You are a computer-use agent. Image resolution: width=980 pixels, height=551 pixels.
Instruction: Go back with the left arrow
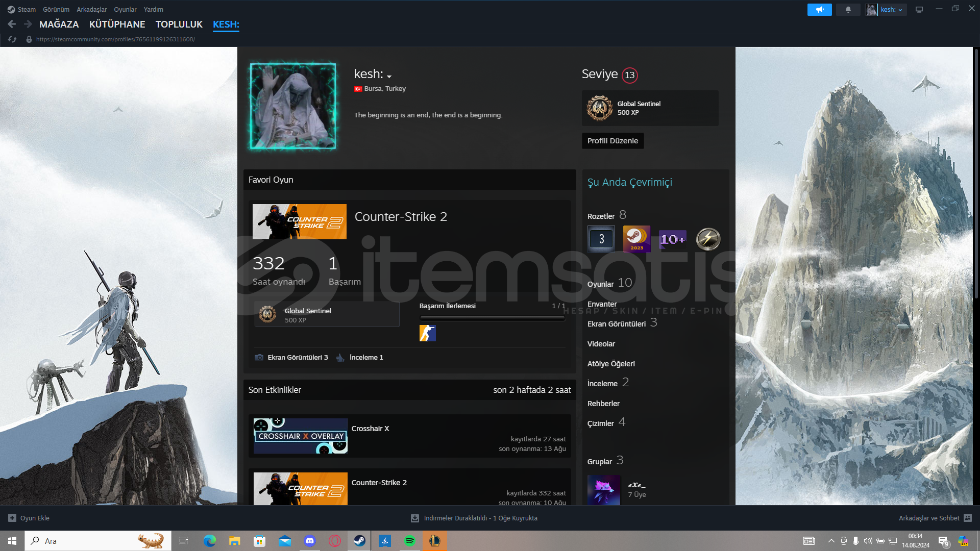pyautogui.click(x=12, y=24)
